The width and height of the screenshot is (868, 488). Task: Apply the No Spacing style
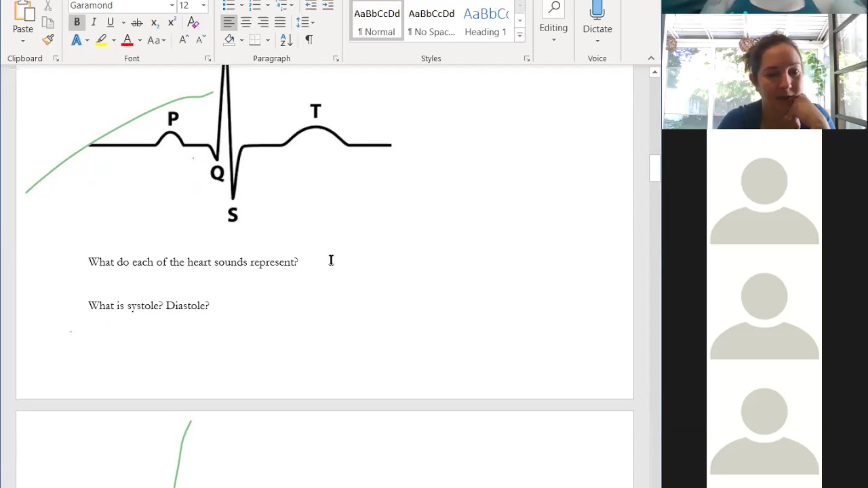(x=431, y=20)
